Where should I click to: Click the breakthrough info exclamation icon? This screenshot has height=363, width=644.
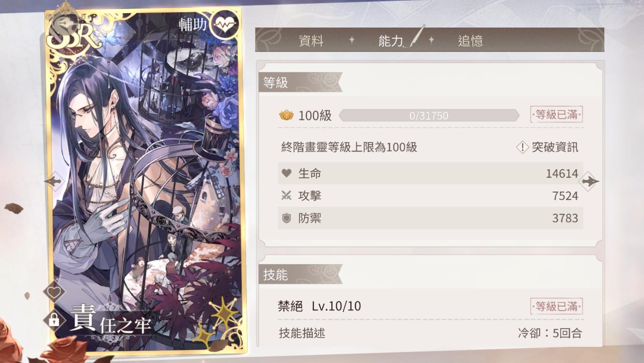tap(522, 147)
